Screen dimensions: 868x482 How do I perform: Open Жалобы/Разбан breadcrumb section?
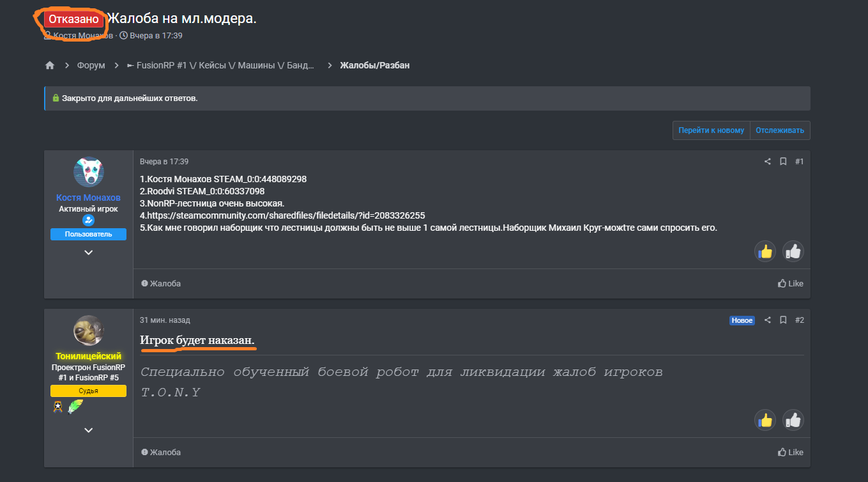click(x=374, y=65)
